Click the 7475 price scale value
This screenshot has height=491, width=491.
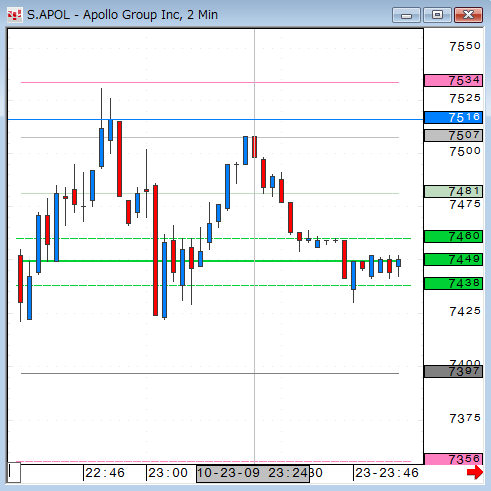[x=465, y=204]
